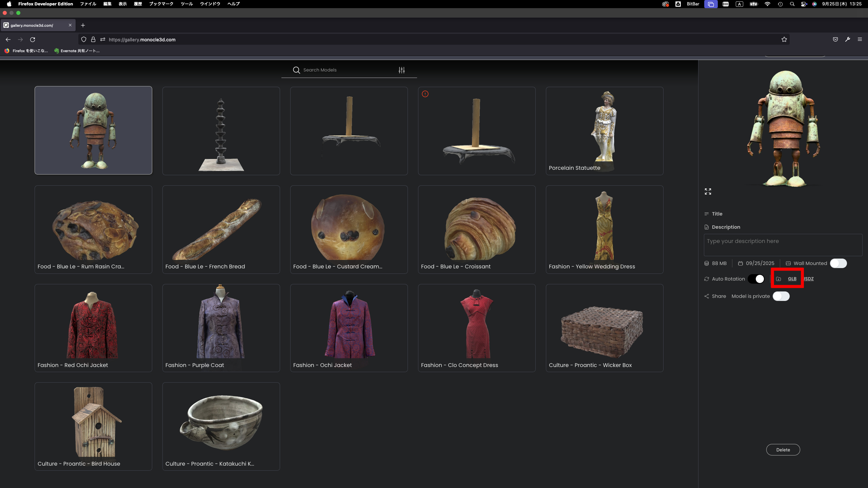Bookmark page with the star icon
Screen dimensions: 868x488
coord(784,40)
